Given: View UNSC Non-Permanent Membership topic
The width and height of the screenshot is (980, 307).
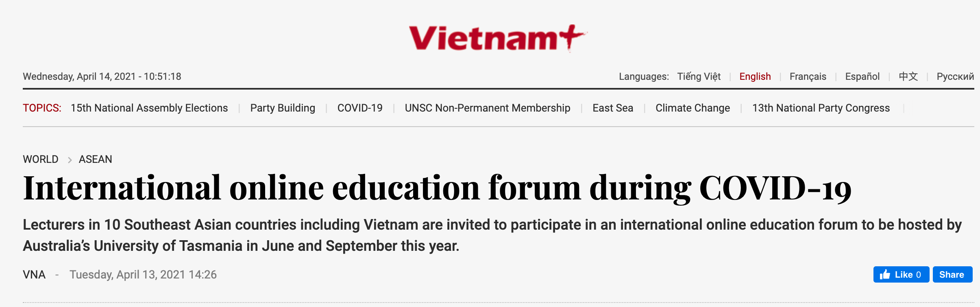Looking at the screenshot, I should [x=487, y=108].
